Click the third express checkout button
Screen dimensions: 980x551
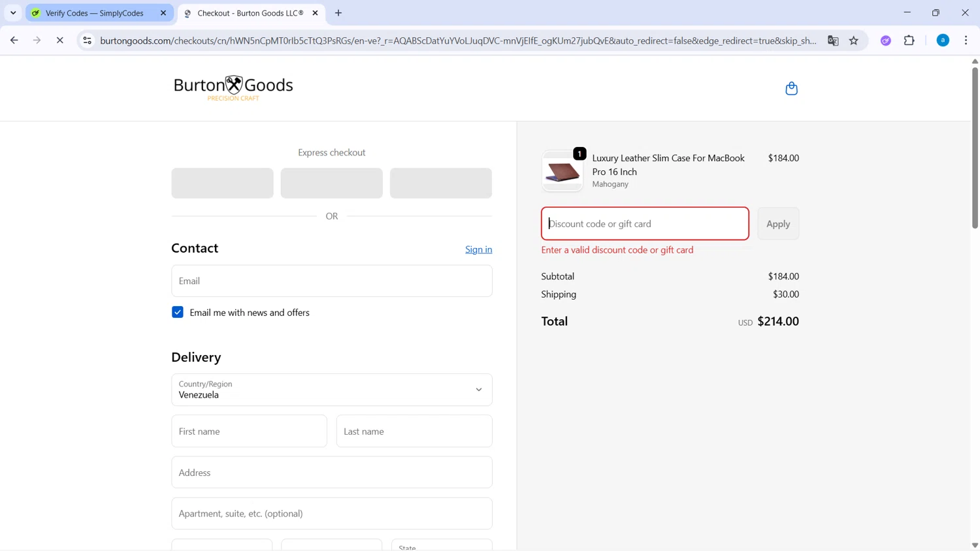point(441,183)
